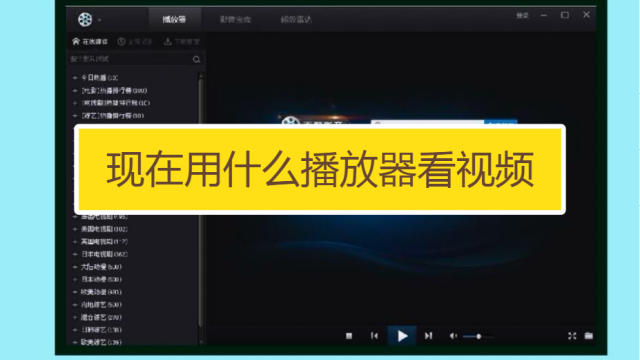Click the film reel app logo
The image size is (640, 360).
pyautogui.click(x=85, y=19)
